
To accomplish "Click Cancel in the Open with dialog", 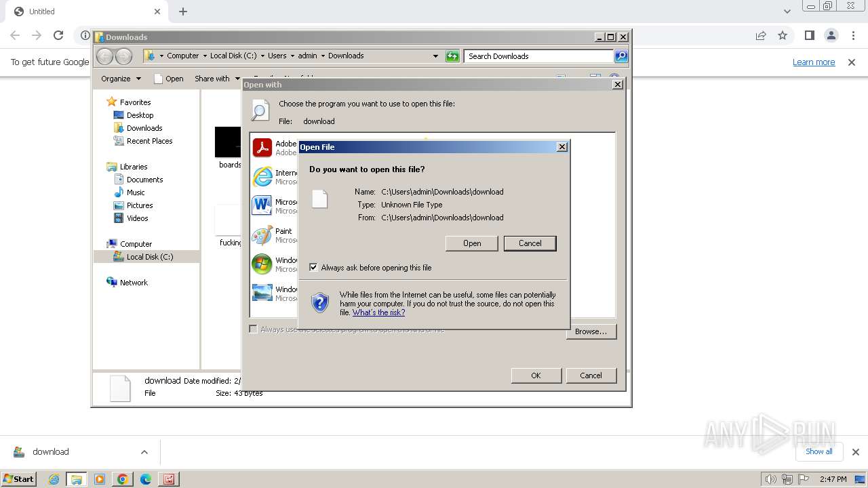I will point(591,375).
